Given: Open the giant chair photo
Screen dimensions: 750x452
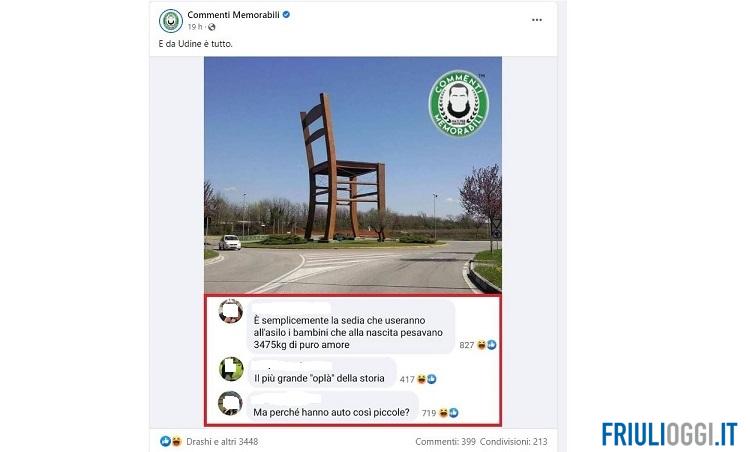Looking at the screenshot, I should coord(353,175).
